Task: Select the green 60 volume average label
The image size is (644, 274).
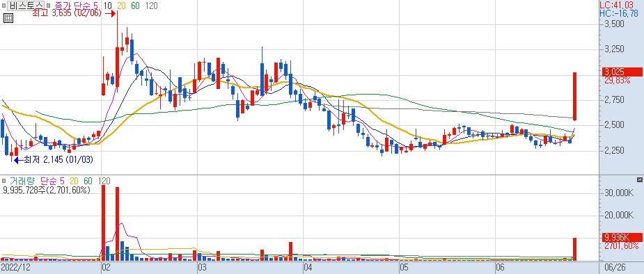Action: point(88,181)
